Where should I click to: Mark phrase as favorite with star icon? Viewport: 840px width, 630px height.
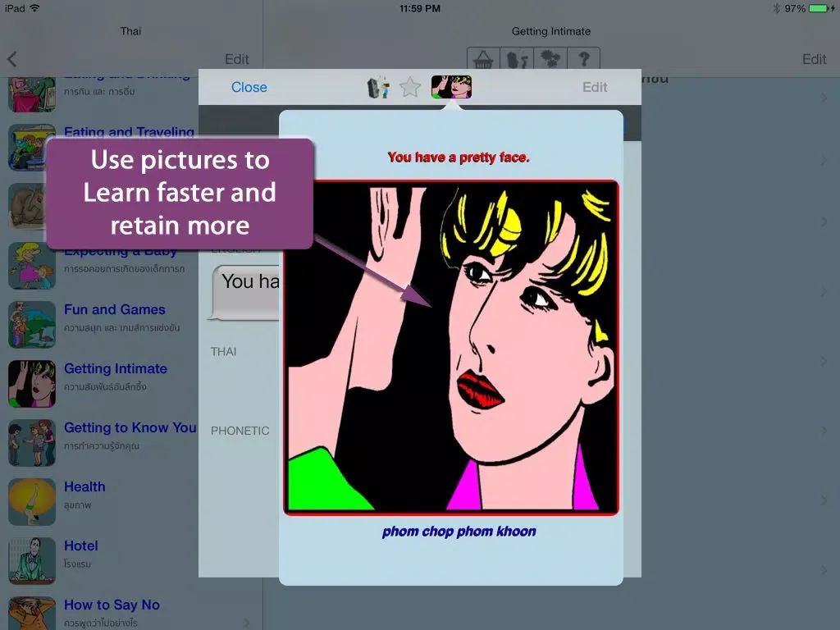[x=410, y=87]
